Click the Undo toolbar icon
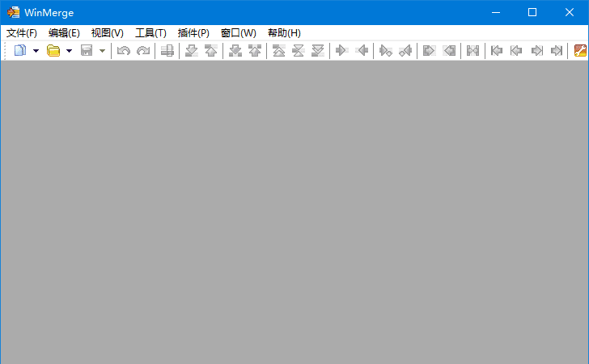Viewport: 589px width, 364px height. [x=124, y=50]
